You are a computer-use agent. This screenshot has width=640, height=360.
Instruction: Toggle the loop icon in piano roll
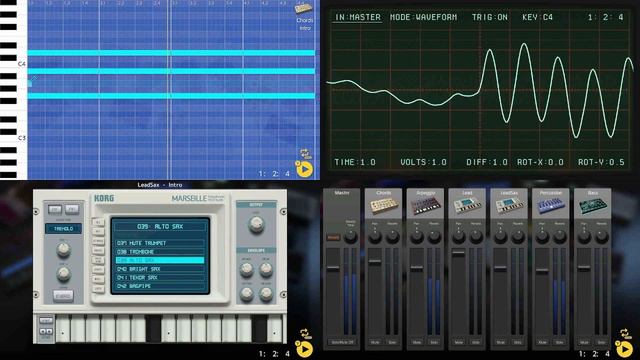(x=305, y=154)
